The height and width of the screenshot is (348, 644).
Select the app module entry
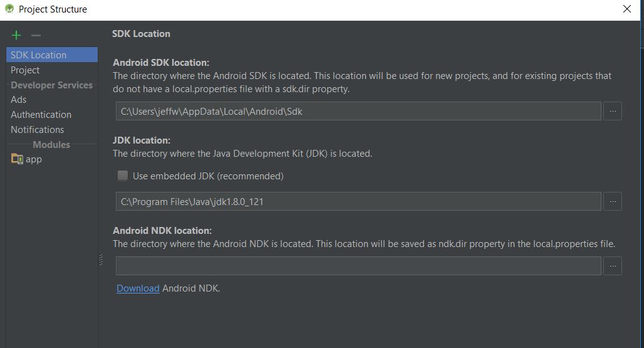pos(34,159)
